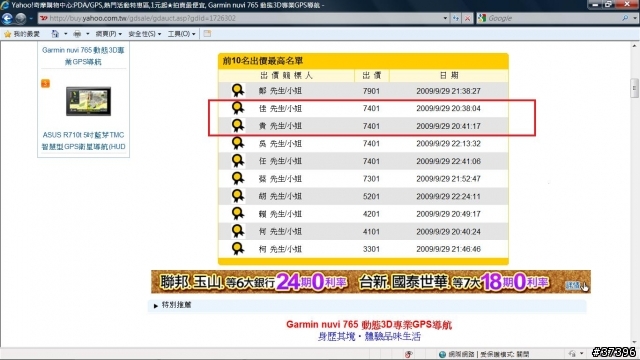Expand the Home icon dropdown arrow
Screen dimensions: 640x360
pyautogui.click(x=66, y=34)
